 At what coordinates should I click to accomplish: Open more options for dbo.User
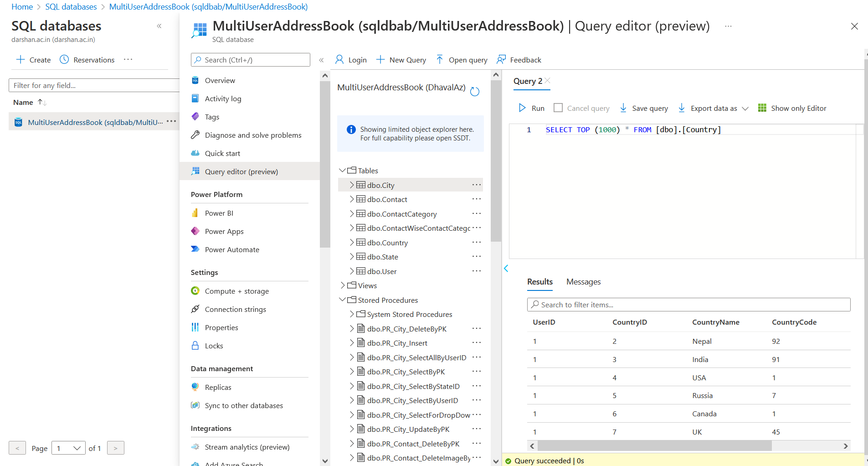[477, 271]
